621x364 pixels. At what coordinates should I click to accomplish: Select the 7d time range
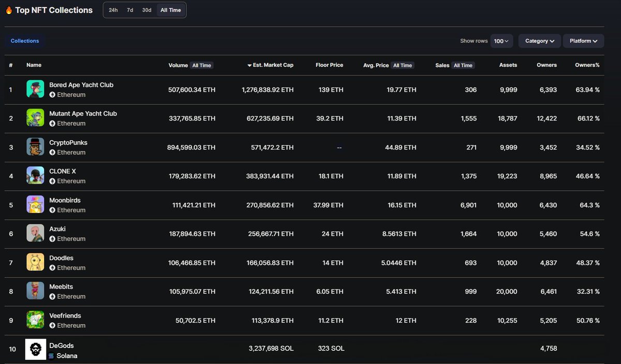click(130, 10)
